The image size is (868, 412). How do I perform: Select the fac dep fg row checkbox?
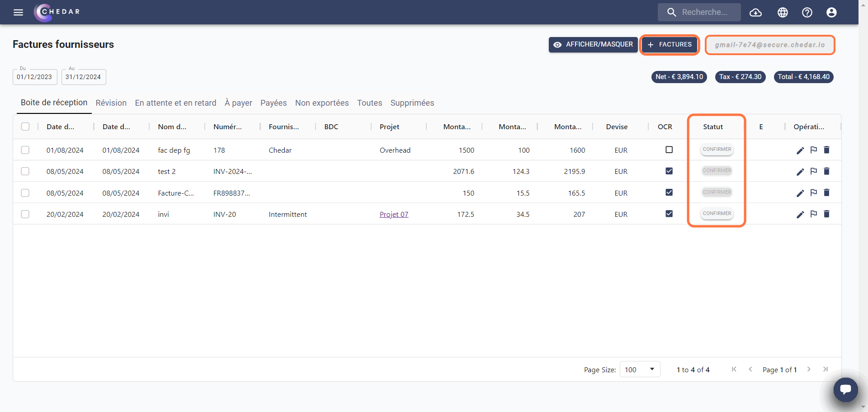coord(25,150)
